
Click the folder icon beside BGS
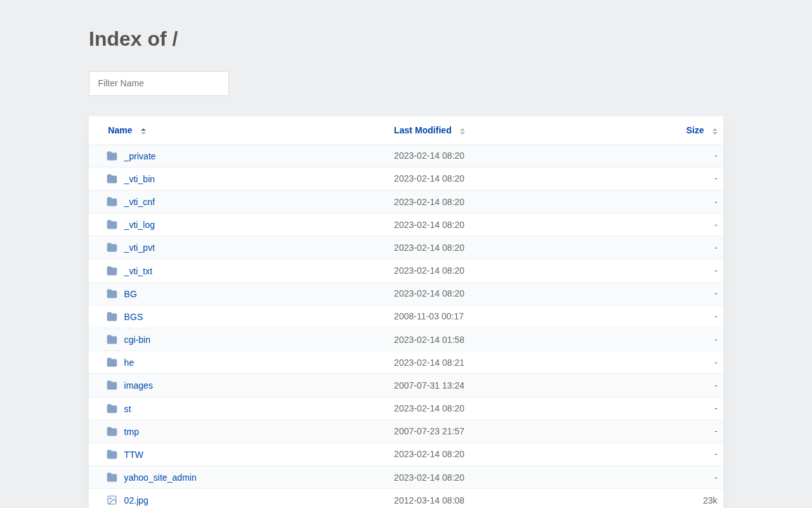tap(112, 317)
